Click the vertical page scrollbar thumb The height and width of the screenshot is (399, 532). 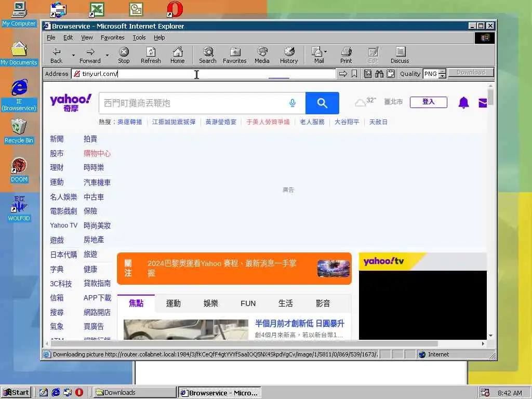490,97
